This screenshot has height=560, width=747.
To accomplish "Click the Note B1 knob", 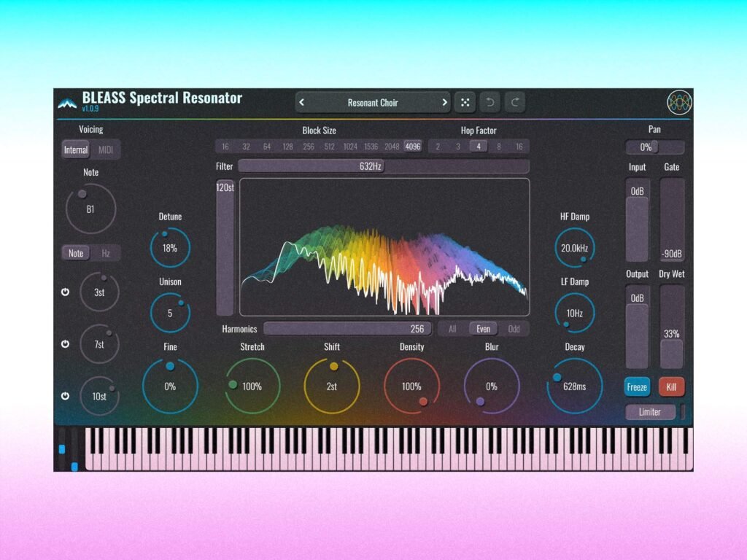I will [x=90, y=209].
